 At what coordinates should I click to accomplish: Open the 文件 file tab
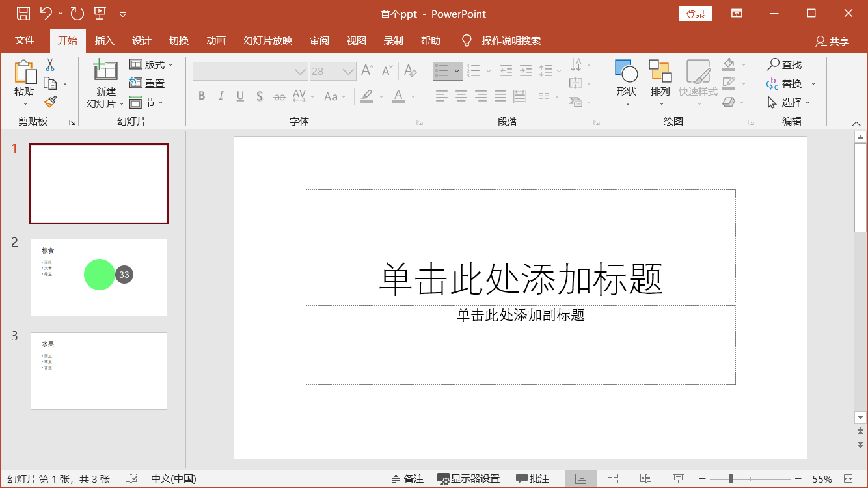click(25, 40)
